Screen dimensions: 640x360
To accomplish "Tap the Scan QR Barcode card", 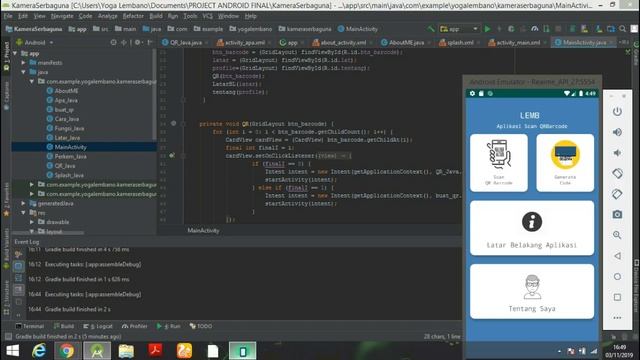I will point(499,163).
